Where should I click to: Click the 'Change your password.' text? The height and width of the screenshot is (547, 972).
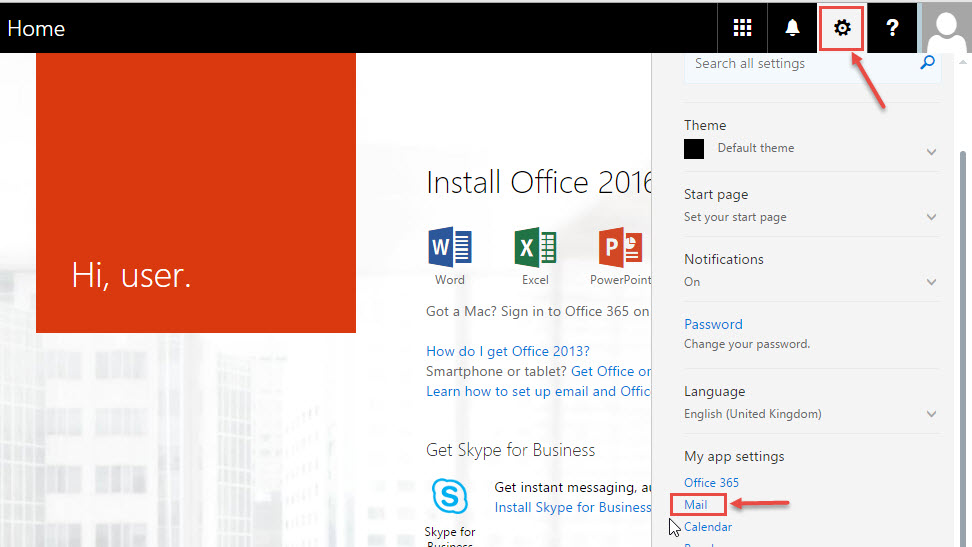tap(747, 344)
